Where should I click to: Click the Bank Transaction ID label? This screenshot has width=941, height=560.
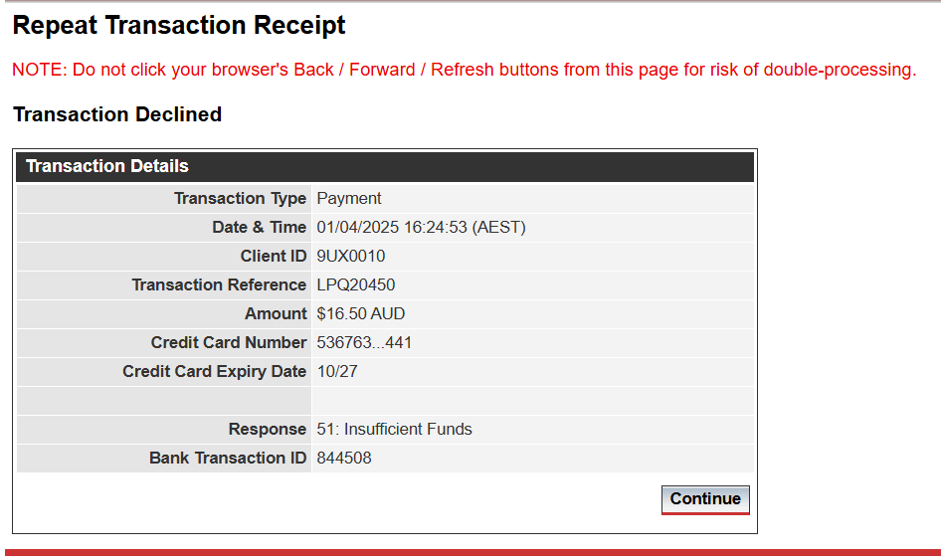tap(228, 458)
